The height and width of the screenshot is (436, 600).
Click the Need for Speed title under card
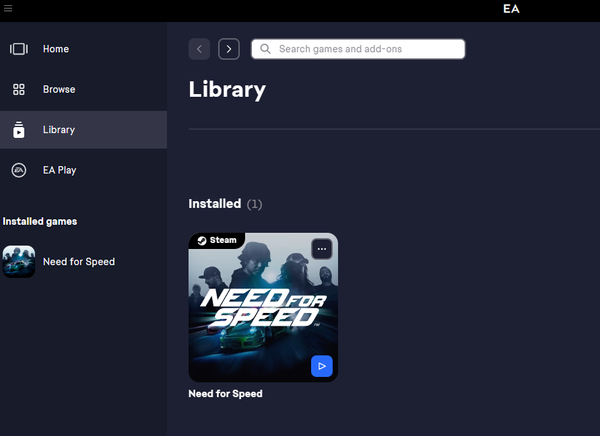(x=225, y=394)
